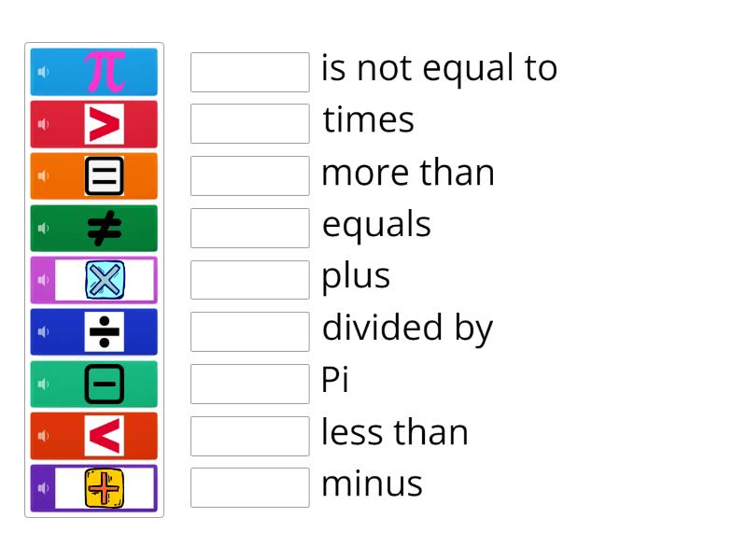Screen dimensions: 747x560
Task: Click the 'more than' label
Action: point(408,172)
